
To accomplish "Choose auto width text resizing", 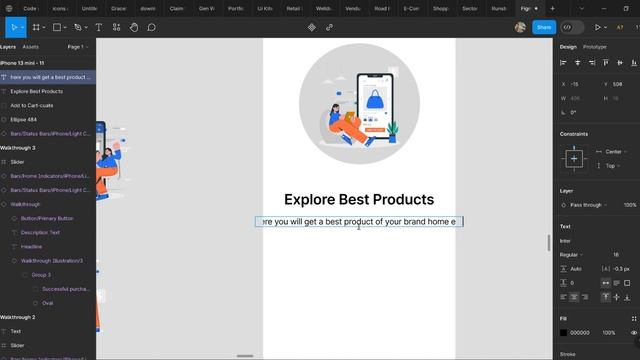I will click(606, 283).
